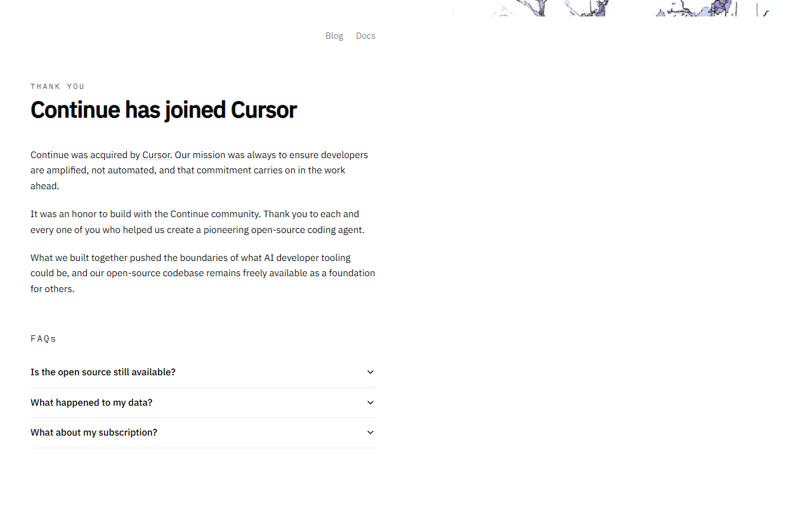Image resolution: width=812 pixels, height=508 pixels.
Task: Click chevron beside What happened to my data
Action: pos(370,403)
